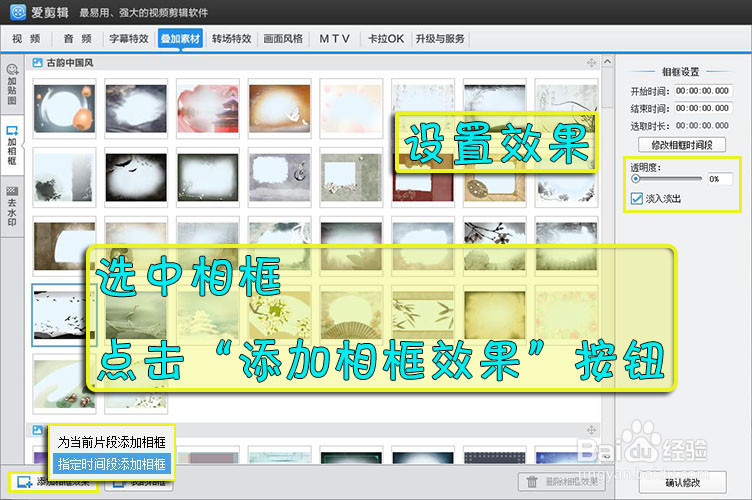
Task: Choose the orange-brown glowing frame thumbnail
Action: click(280, 109)
